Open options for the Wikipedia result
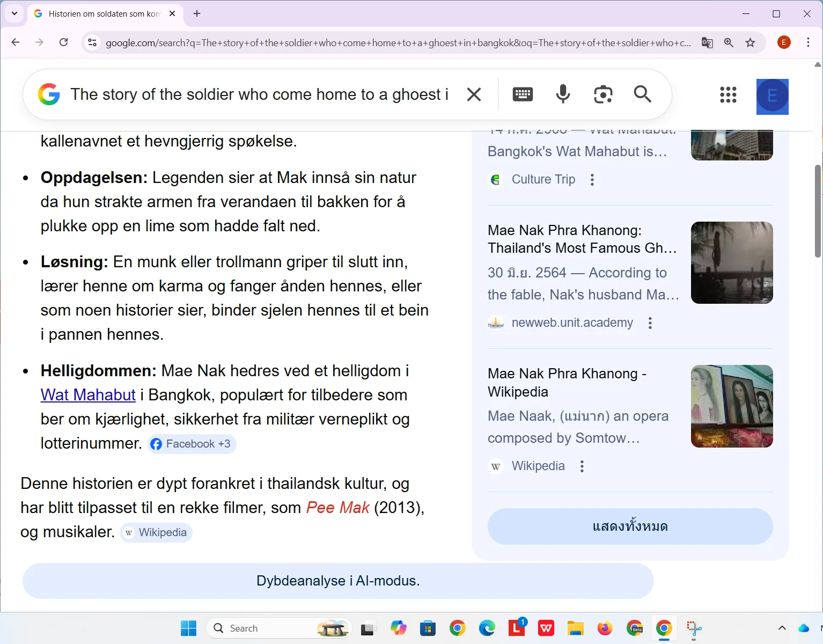The height and width of the screenshot is (644, 823). point(582,466)
